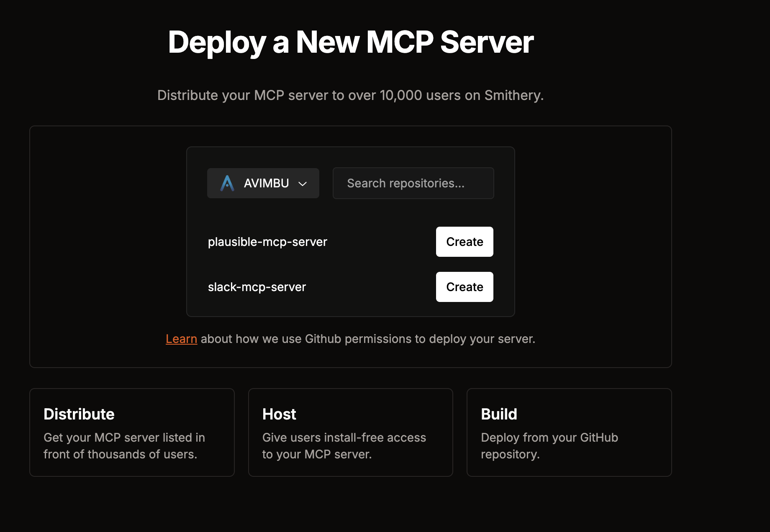Open the Learn link about Github permissions
The height and width of the screenshot is (532, 770).
pos(181,339)
